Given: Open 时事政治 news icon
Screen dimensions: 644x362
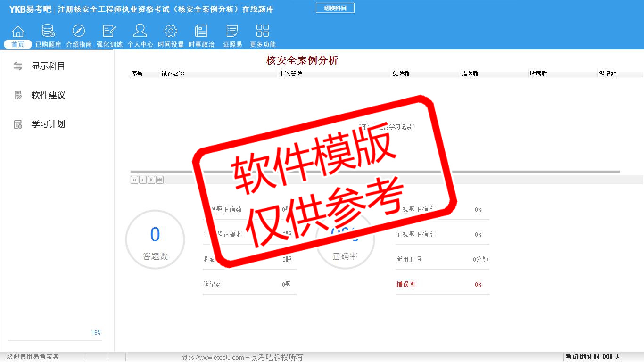Looking at the screenshot, I should click(201, 32).
